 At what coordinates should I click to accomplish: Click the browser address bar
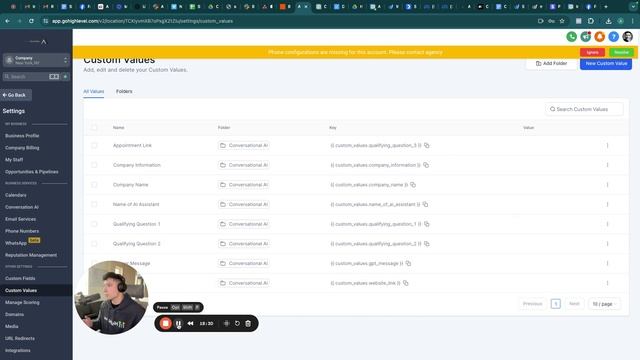coord(286,21)
